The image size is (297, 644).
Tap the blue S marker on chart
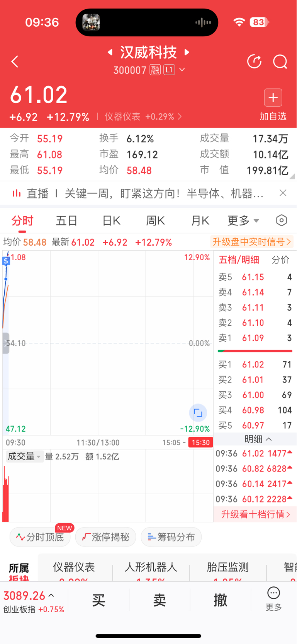click(6, 261)
